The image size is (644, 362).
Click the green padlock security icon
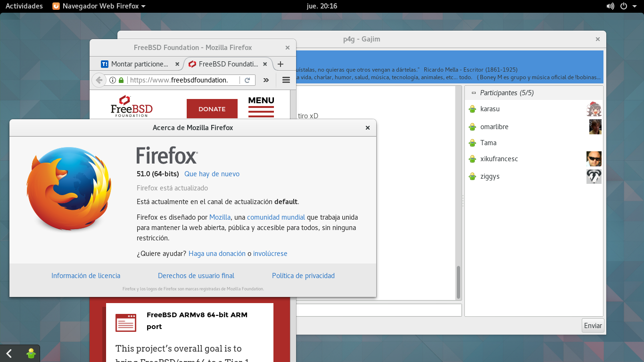tap(121, 80)
